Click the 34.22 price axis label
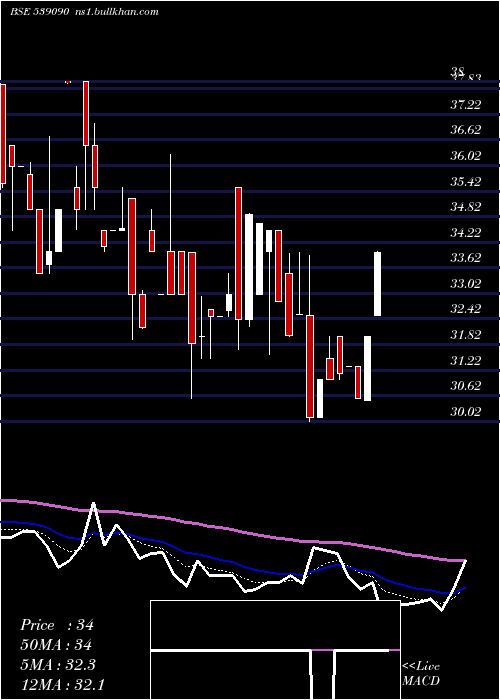The height and width of the screenshot is (700, 500). pyautogui.click(x=466, y=232)
